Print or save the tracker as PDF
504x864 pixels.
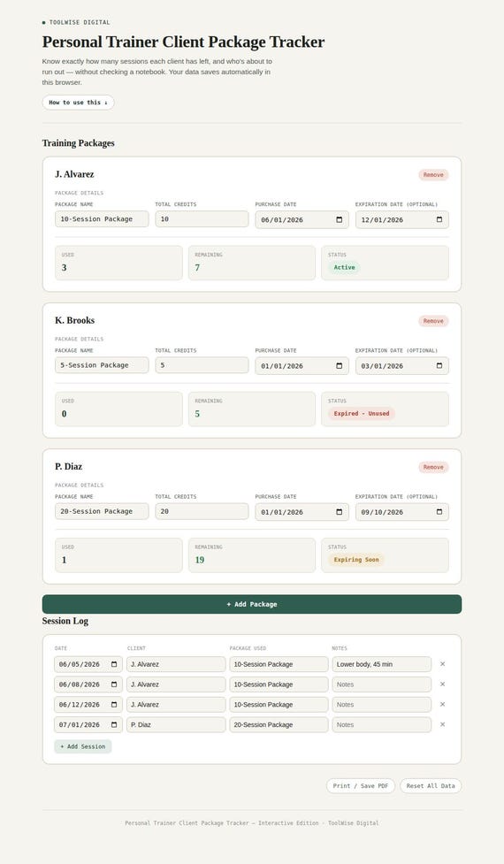360,786
